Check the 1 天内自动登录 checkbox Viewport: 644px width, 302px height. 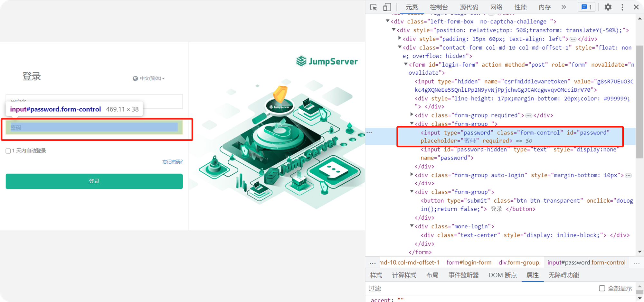pyautogui.click(x=8, y=151)
